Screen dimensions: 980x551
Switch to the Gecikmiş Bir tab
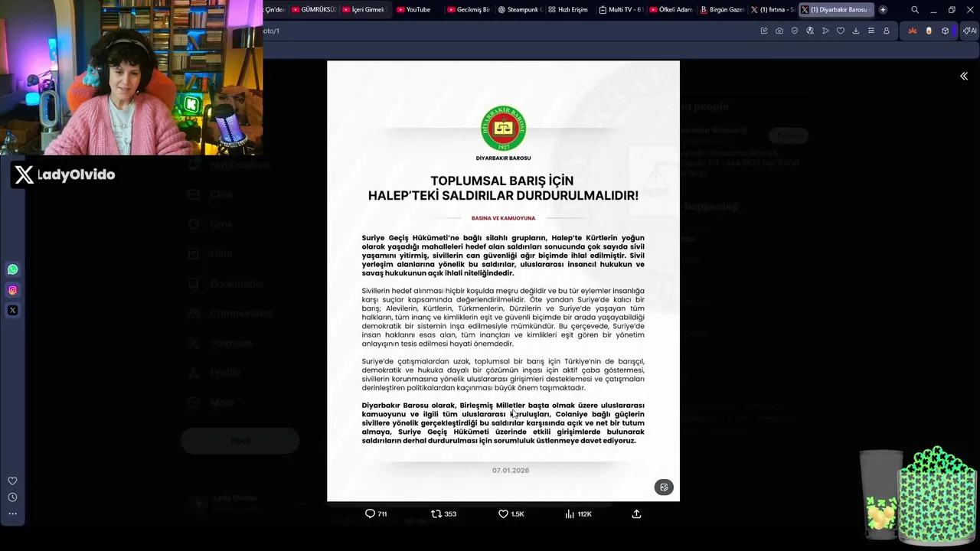click(x=469, y=10)
